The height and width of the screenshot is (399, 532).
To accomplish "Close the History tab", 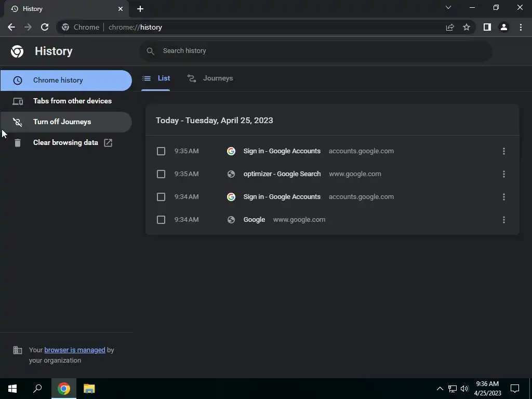I will [121, 9].
